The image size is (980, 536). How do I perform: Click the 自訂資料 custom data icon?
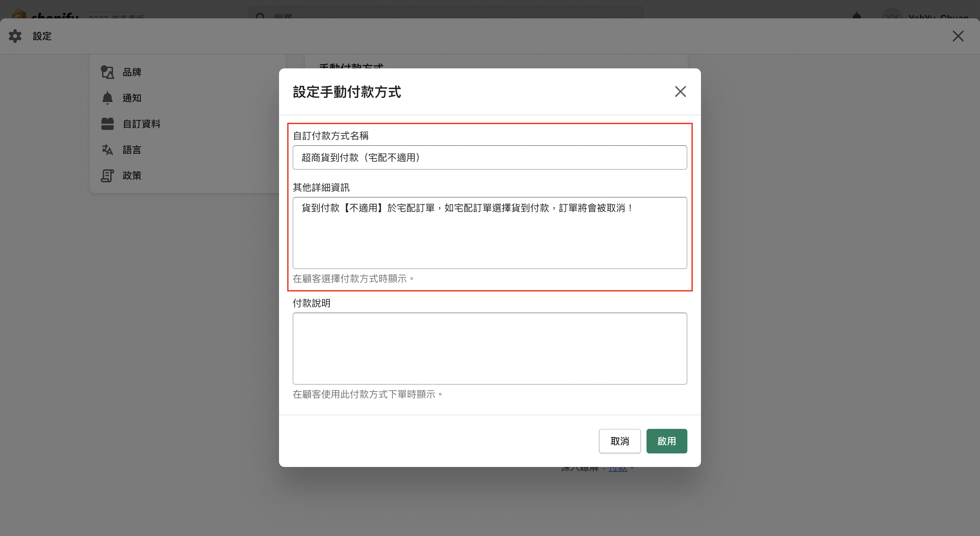(107, 124)
